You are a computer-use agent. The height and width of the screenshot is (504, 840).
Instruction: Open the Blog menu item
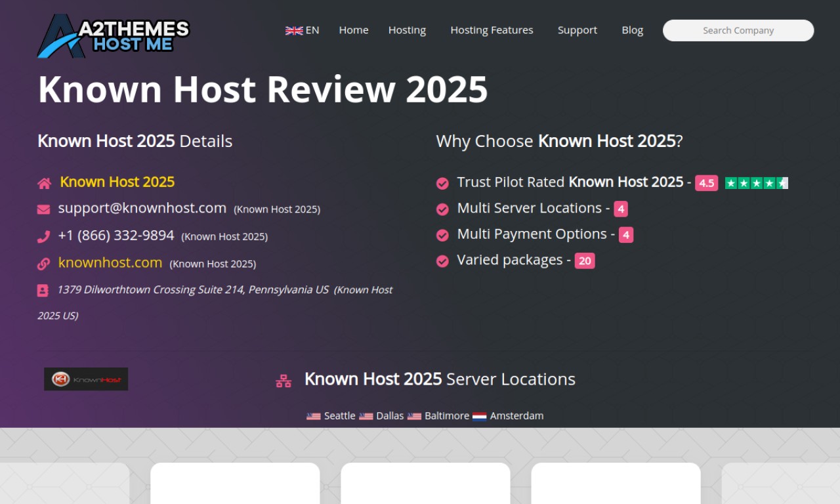tap(633, 30)
